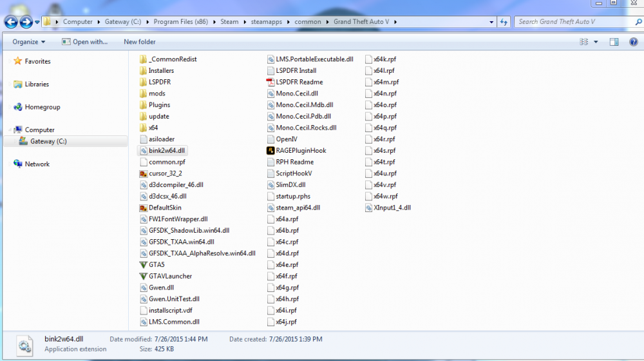
Task: Select the Installers folder icon
Action: pyautogui.click(x=143, y=71)
